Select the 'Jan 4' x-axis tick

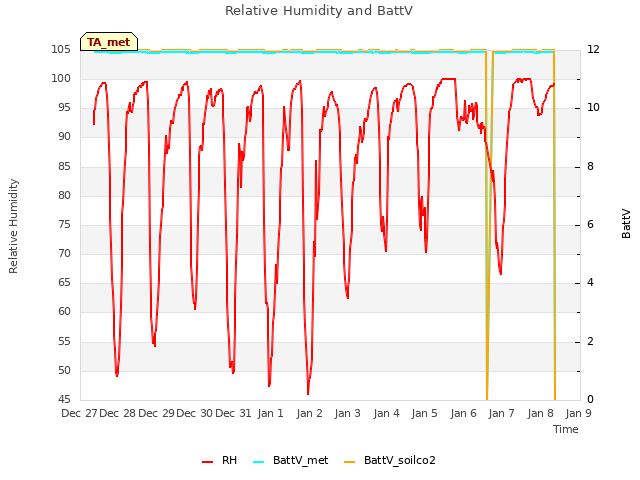pyautogui.click(x=386, y=413)
